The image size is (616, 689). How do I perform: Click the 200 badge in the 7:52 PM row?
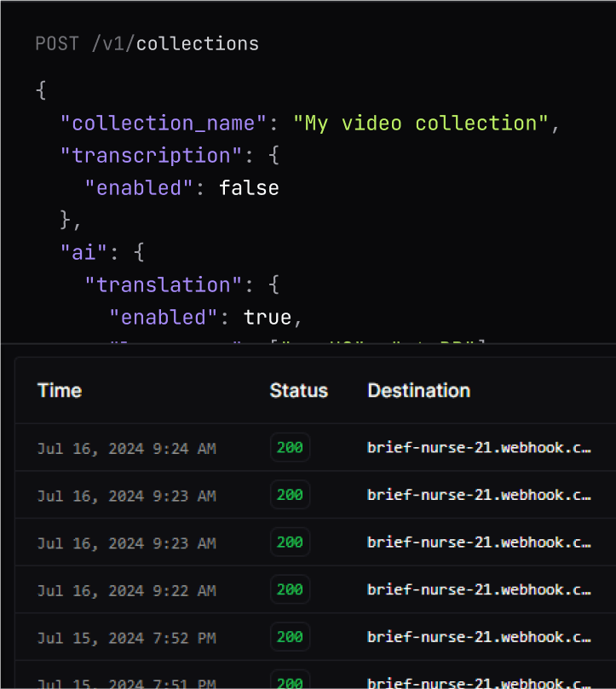[290, 637]
